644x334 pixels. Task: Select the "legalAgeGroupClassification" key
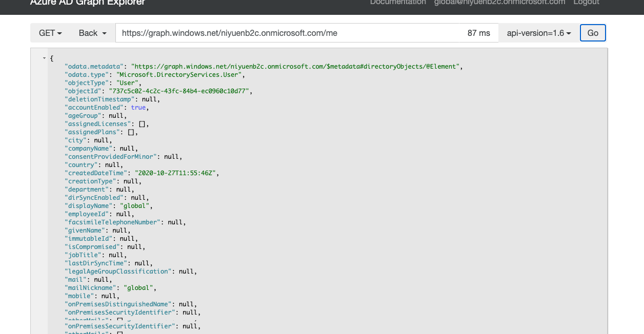[118, 272]
